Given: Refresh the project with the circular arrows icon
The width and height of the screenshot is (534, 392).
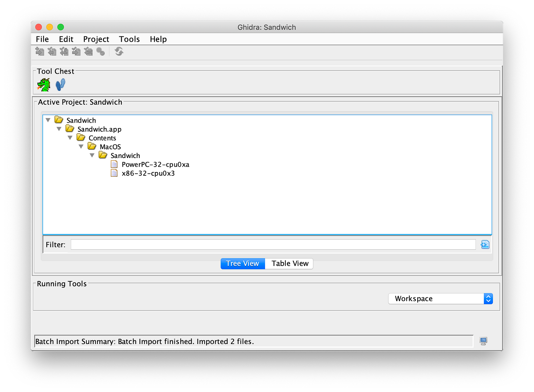Looking at the screenshot, I should tap(119, 51).
